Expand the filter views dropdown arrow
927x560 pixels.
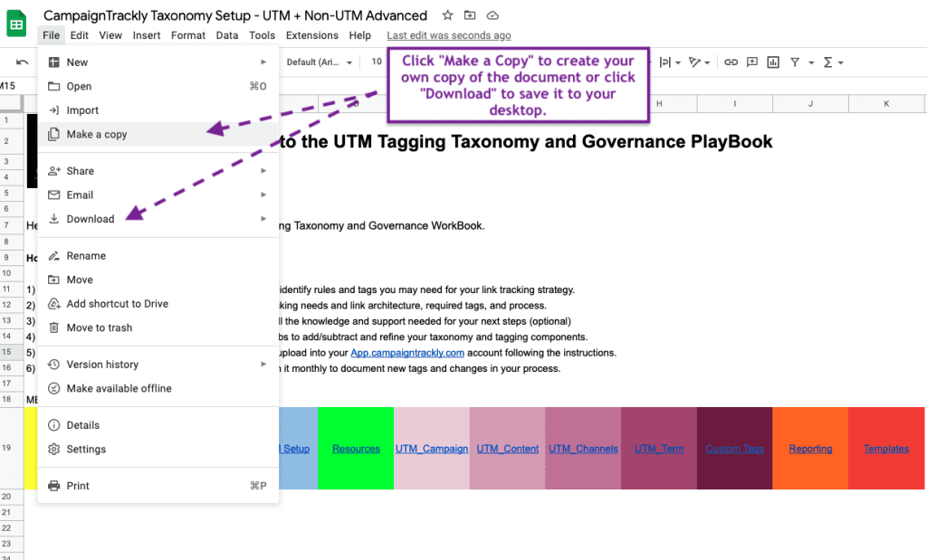[811, 62]
